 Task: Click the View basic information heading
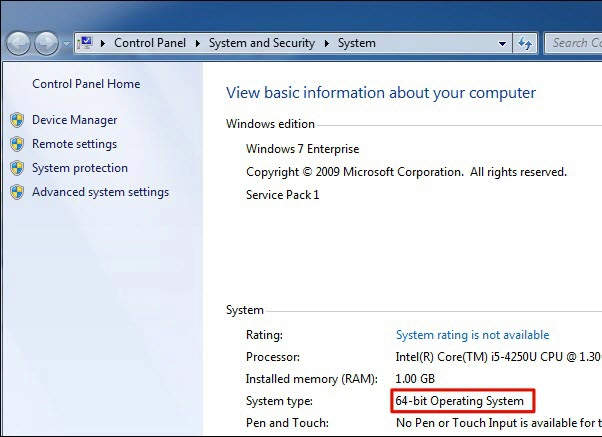[x=381, y=93]
